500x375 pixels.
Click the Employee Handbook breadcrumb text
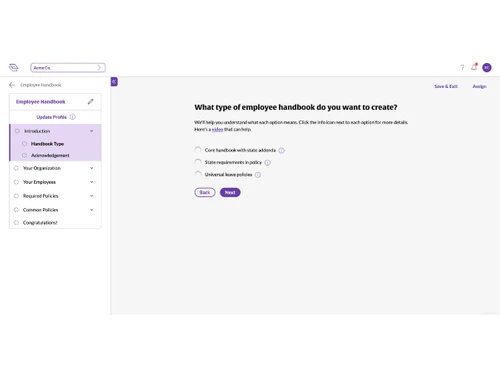41,85
